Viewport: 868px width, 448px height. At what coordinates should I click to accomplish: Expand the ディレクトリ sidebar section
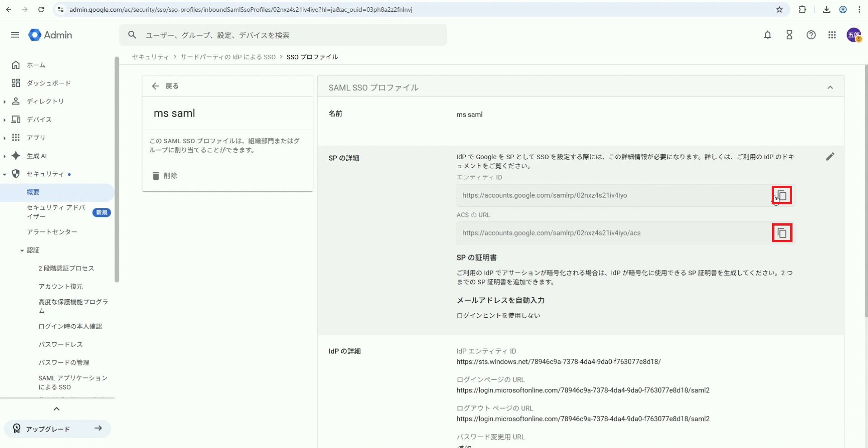(5, 102)
